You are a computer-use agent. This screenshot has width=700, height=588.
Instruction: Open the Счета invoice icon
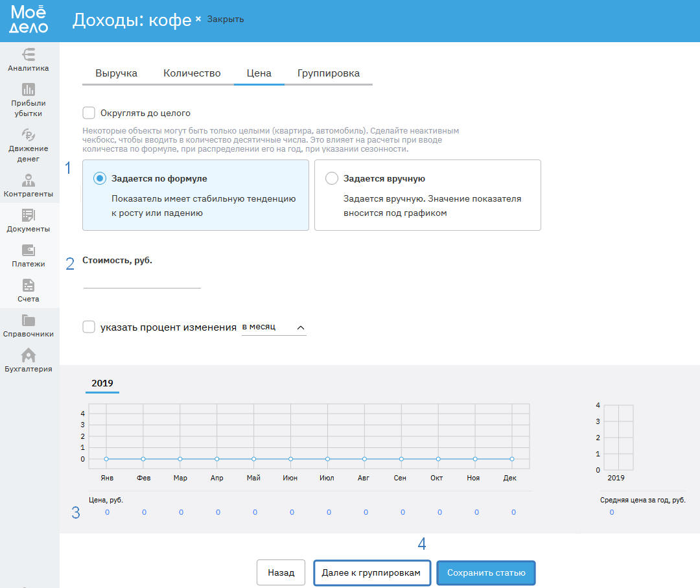click(29, 285)
